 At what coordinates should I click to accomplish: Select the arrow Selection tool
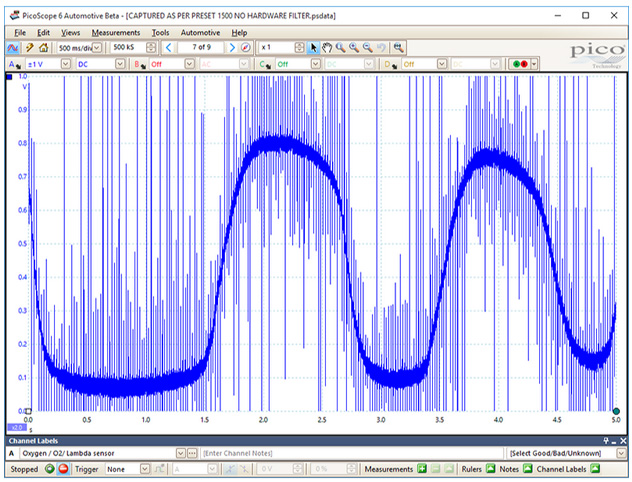tap(313, 48)
